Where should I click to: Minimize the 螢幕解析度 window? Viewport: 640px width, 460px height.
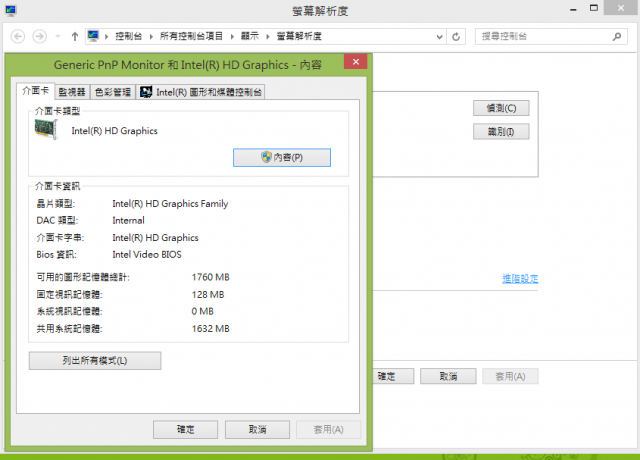[573, 9]
